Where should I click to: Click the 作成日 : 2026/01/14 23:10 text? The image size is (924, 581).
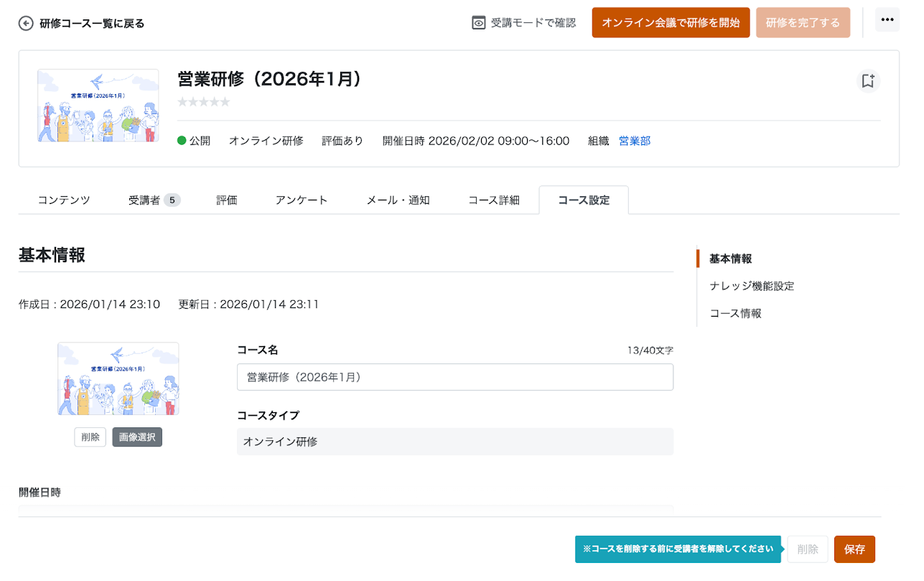(x=89, y=305)
